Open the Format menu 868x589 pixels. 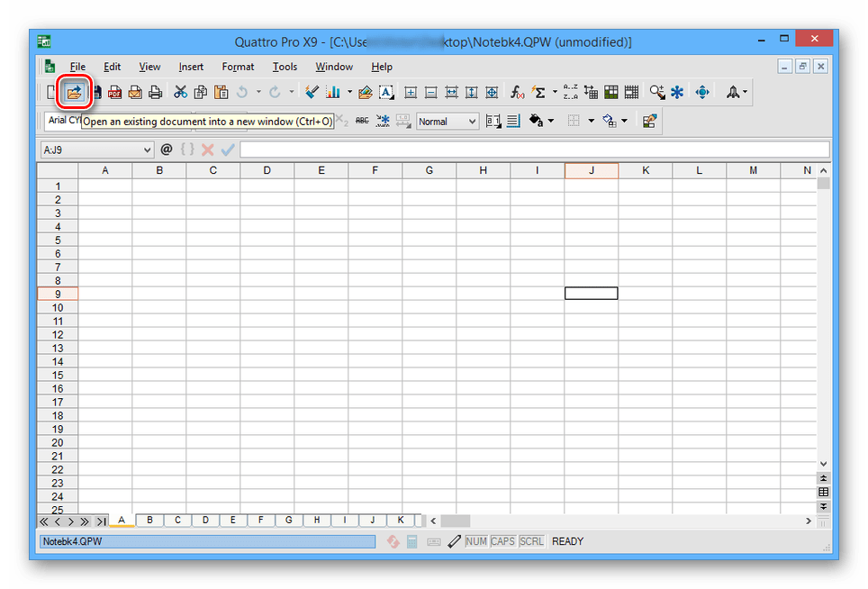click(238, 67)
